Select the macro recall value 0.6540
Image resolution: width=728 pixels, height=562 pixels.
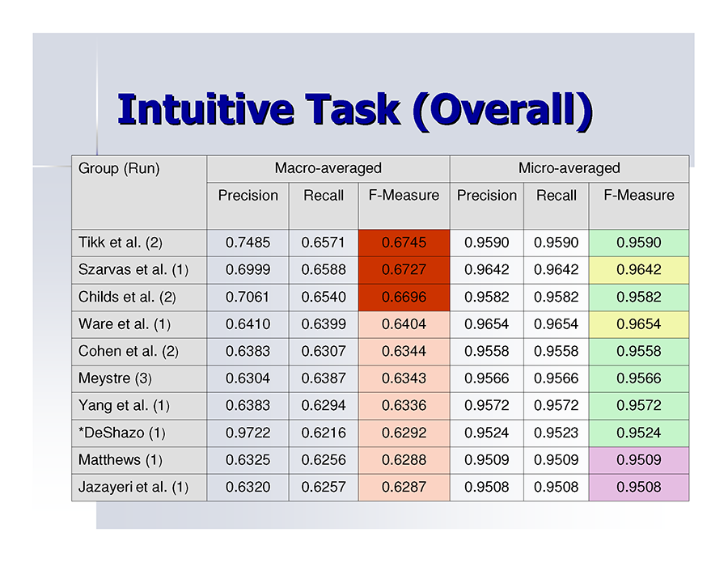324,297
